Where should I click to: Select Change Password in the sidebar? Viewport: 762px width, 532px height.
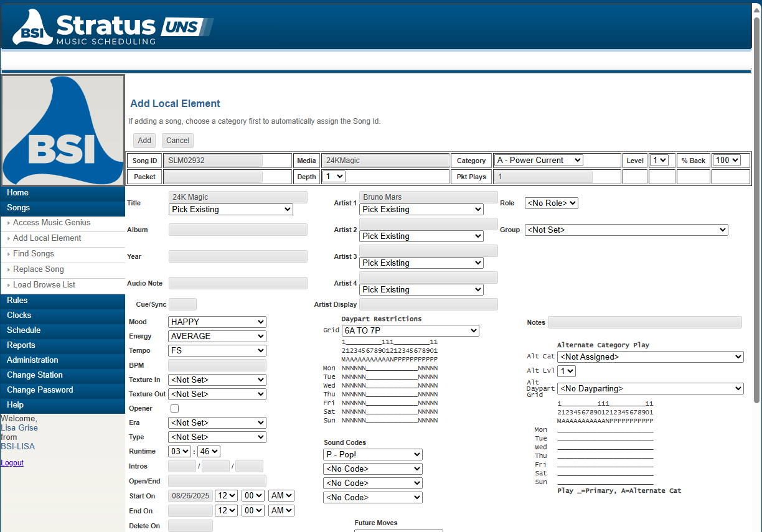63,390
